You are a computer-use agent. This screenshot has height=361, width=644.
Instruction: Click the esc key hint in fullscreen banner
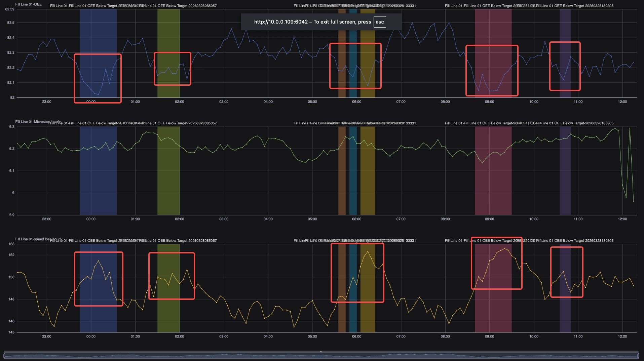click(379, 22)
